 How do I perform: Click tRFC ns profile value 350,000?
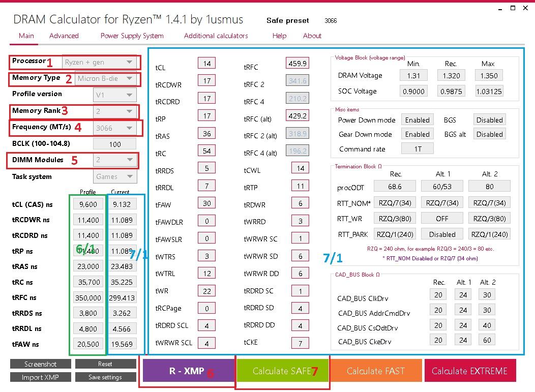(x=88, y=297)
